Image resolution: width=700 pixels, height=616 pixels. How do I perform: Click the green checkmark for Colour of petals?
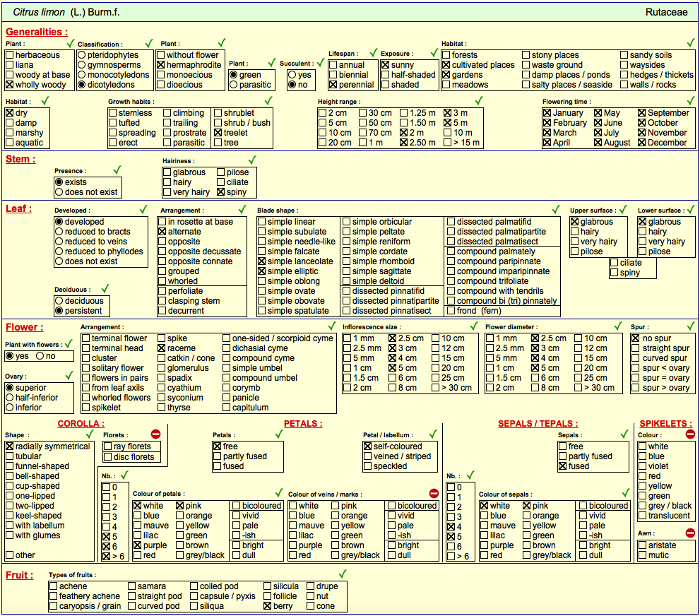(x=280, y=493)
